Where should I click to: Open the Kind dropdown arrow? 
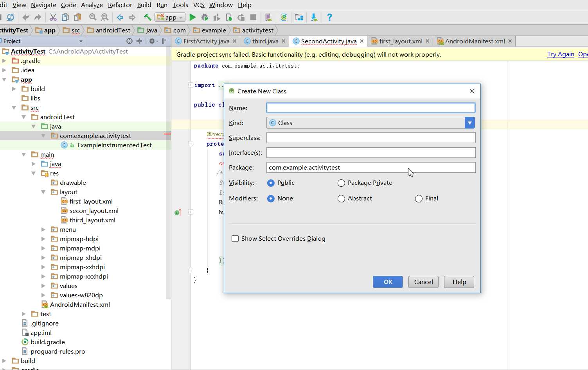pyautogui.click(x=470, y=123)
